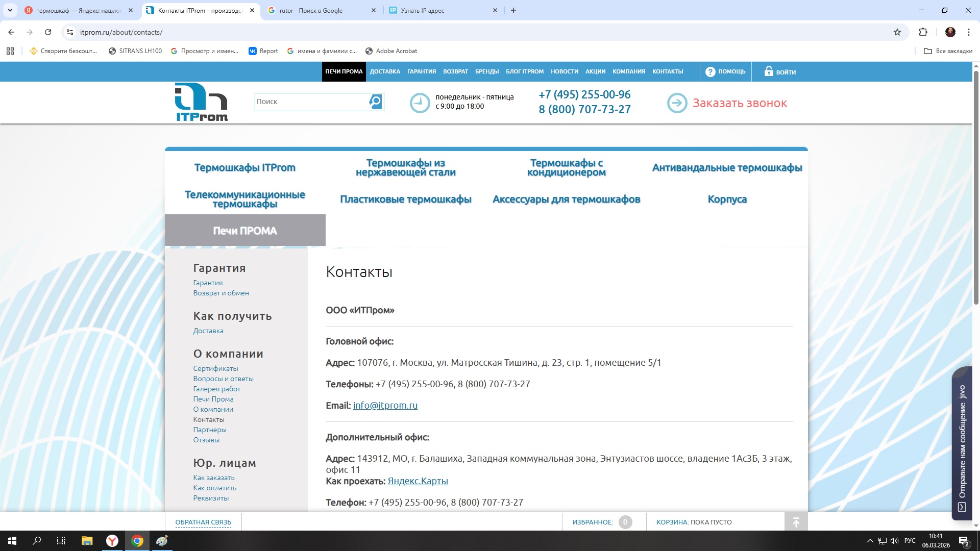980x551 pixels.
Task: Click the ITProm logo
Action: tap(201, 102)
